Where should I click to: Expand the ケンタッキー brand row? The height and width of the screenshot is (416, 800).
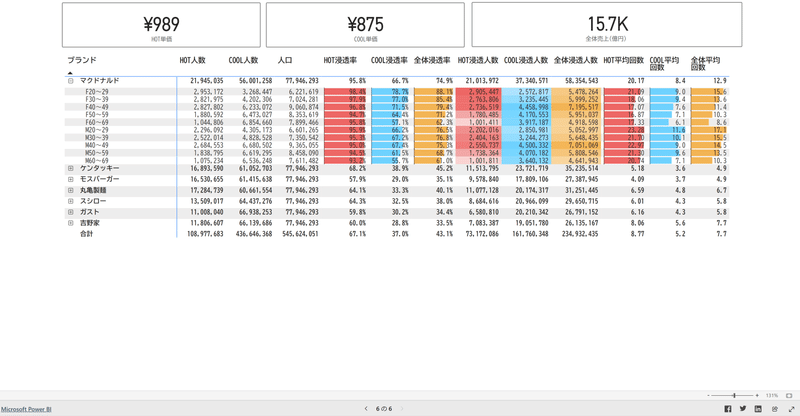click(x=71, y=168)
